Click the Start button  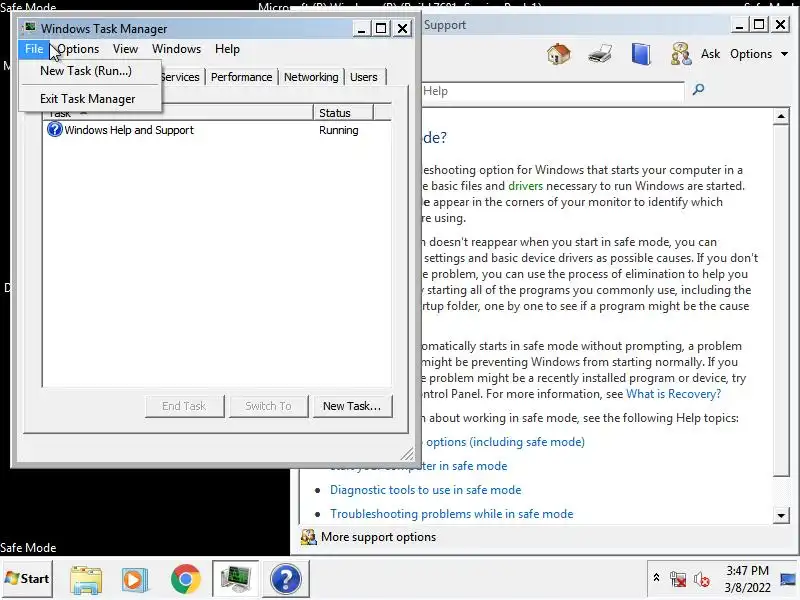pos(27,579)
